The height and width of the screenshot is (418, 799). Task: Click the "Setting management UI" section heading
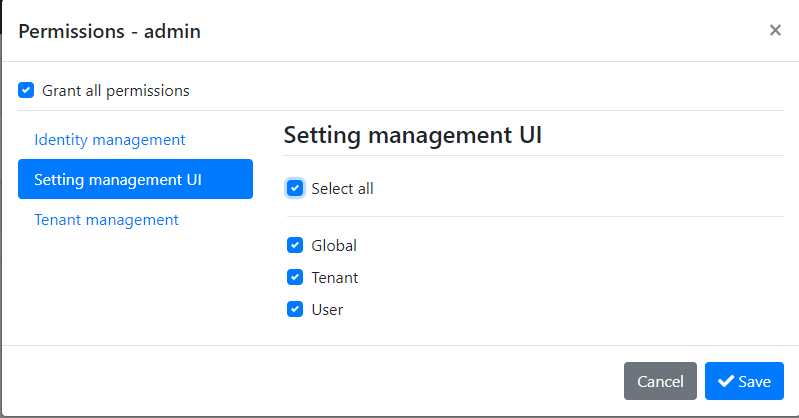(x=413, y=135)
